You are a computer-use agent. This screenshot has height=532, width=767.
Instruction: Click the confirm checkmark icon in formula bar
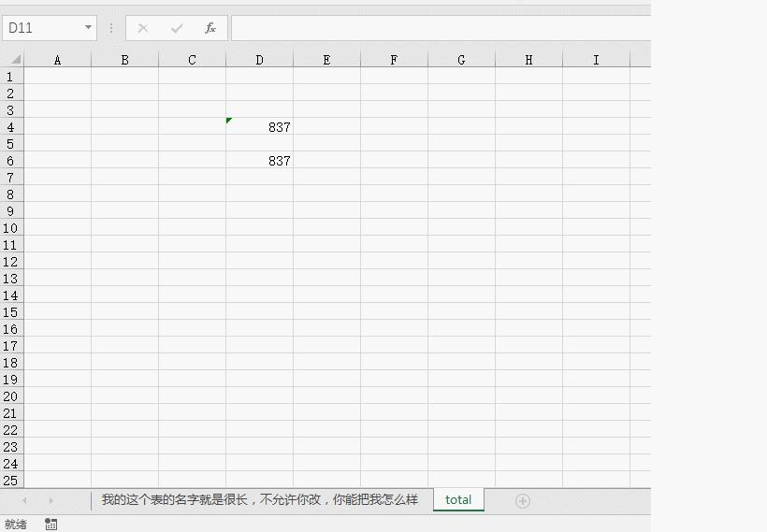pyautogui.click(x=177, y=28)
